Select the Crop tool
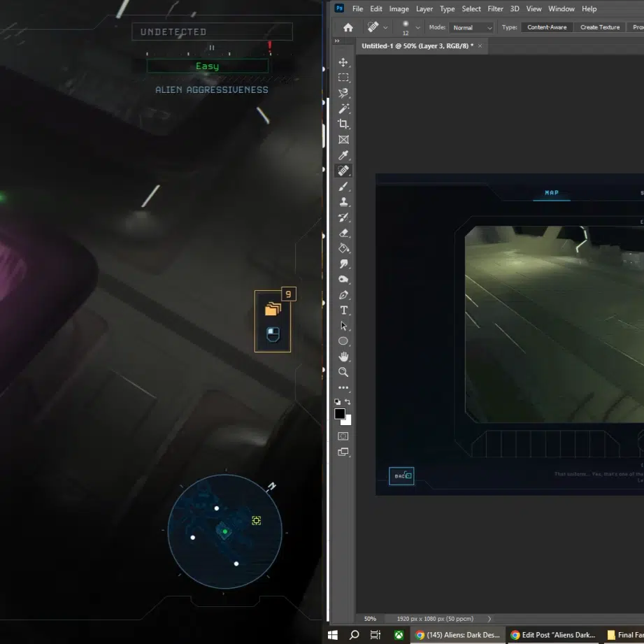 (x=343, y=124)
